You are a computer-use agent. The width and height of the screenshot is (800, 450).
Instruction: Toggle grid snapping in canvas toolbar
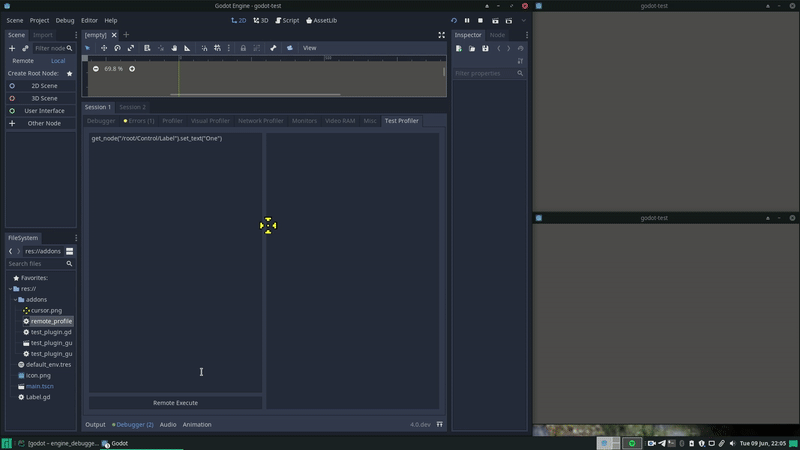coord(217,48)
